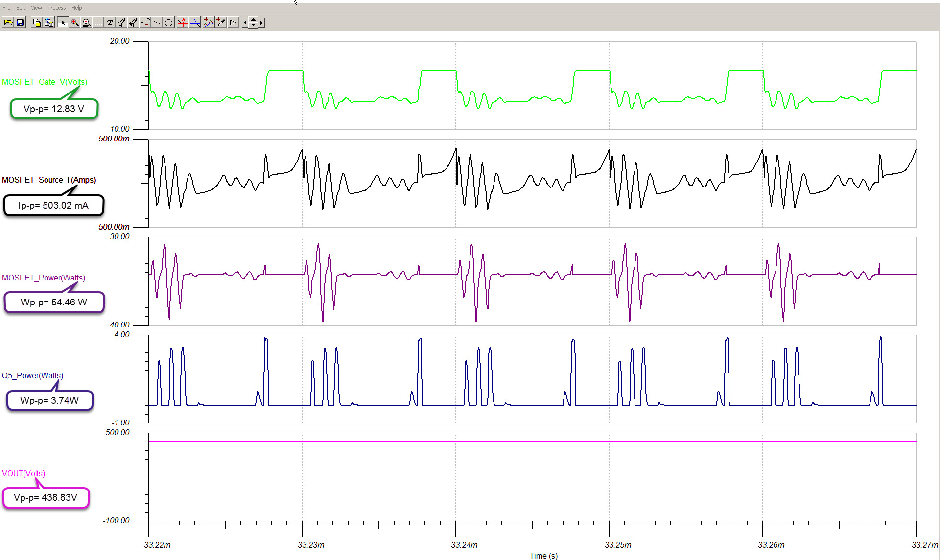Select the text annotation T tool

coord(110,23)
